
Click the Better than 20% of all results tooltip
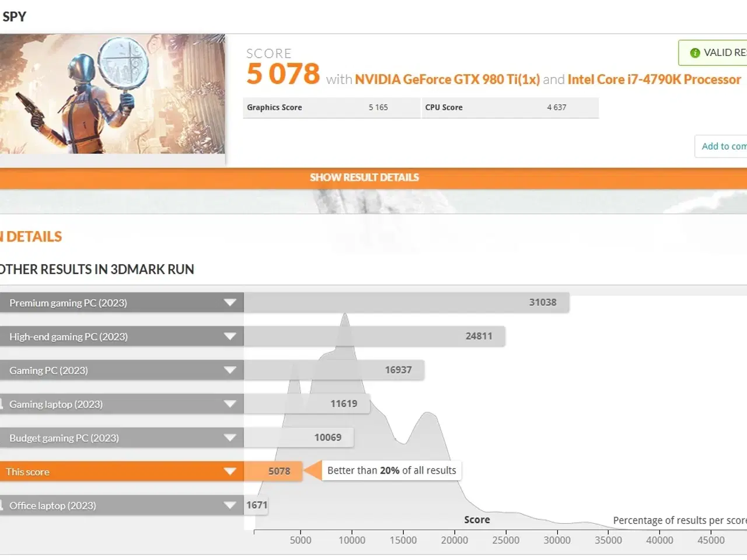(392, 471)
